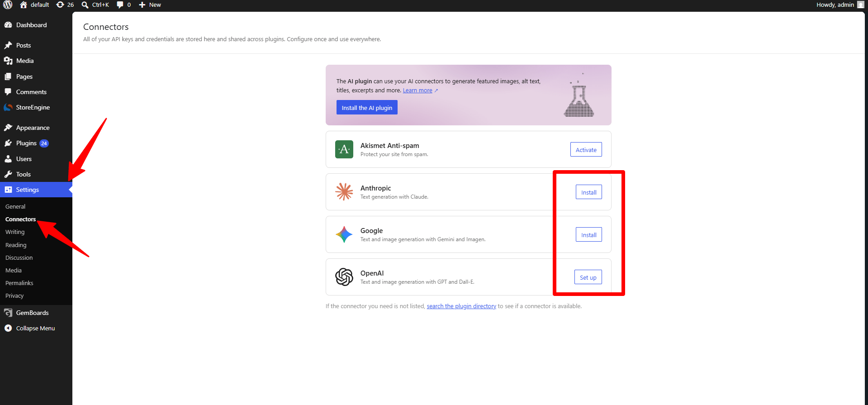Click the GPT and Dall-E description text
The width and height of the screenshot is (868, 405).
pyautogui.click(x=417, y=282)
